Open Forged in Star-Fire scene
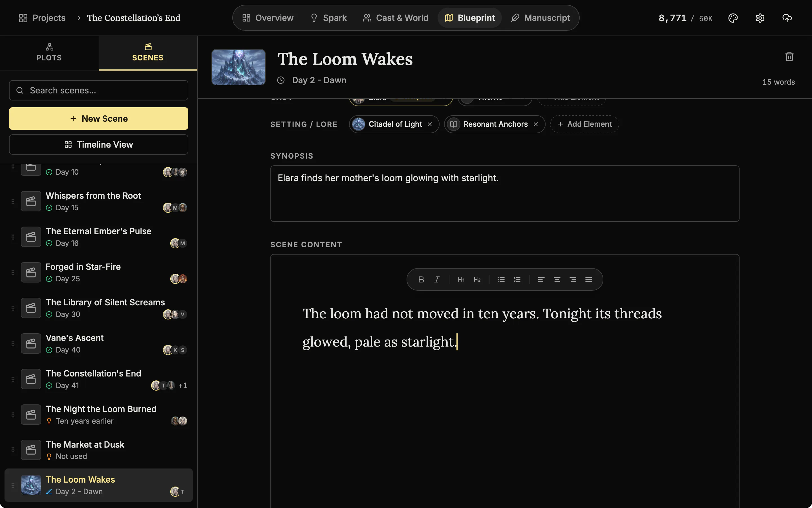The width and height of the screenshot is (812, 508). (99, 272)
